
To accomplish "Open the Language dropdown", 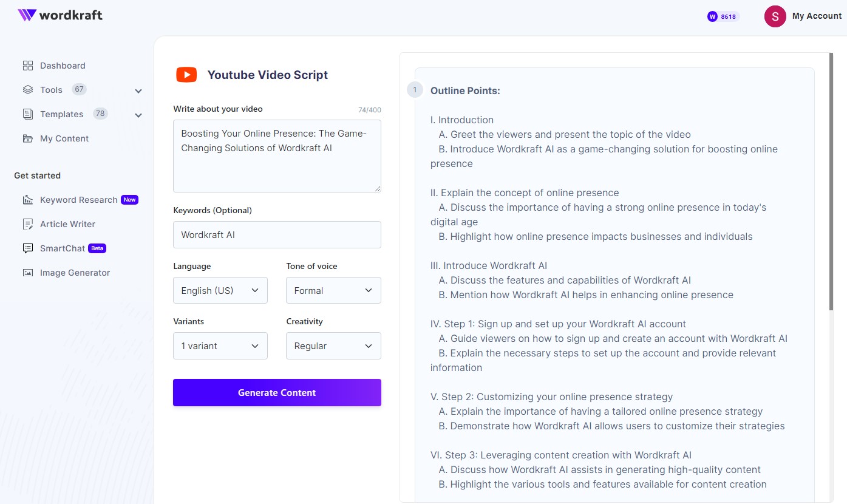I will tap(220, 290).
